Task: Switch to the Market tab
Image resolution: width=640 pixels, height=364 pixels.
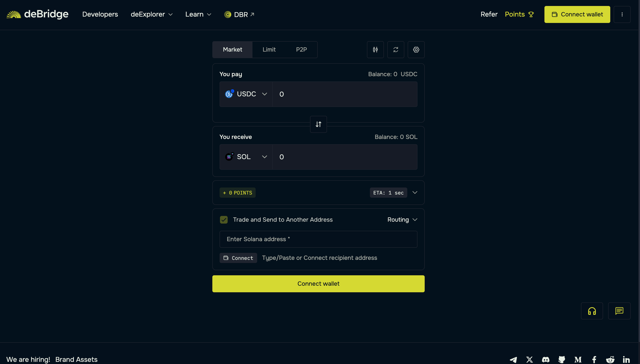Action: 233,50
